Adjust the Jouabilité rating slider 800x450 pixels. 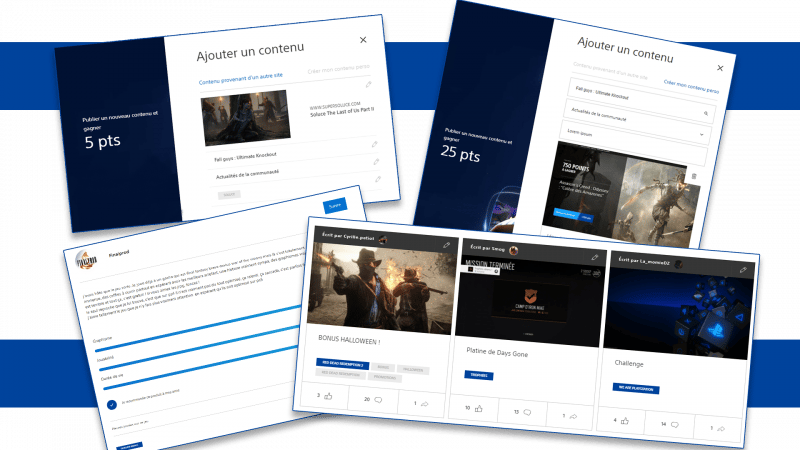(x=199, y=347)
